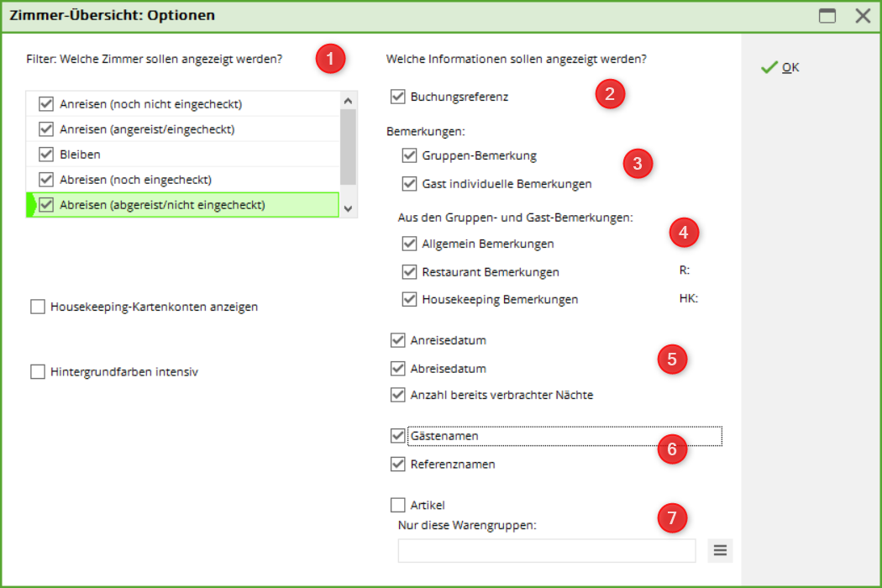Uncheck Anreisen (noch nicht eingecheckt)

click(46, 104)
